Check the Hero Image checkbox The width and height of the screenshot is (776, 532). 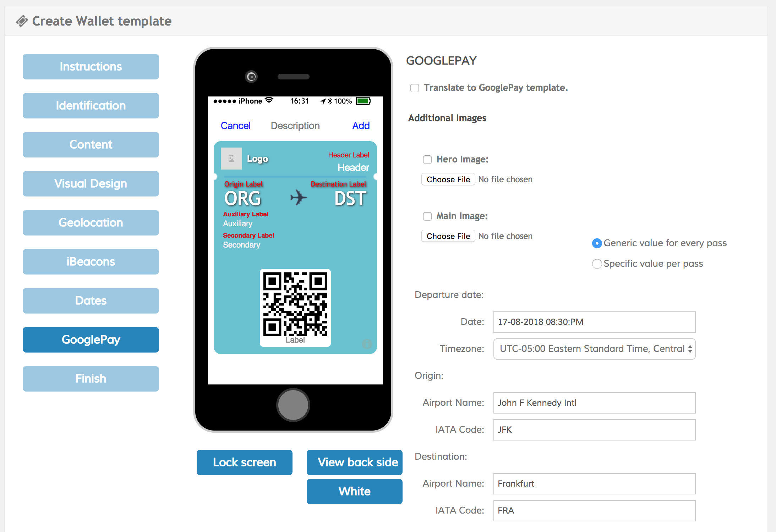coord(427,160)
